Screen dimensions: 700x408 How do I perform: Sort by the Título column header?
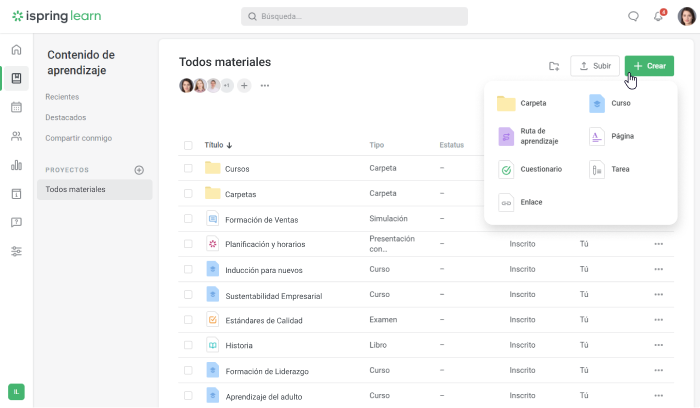217,145
